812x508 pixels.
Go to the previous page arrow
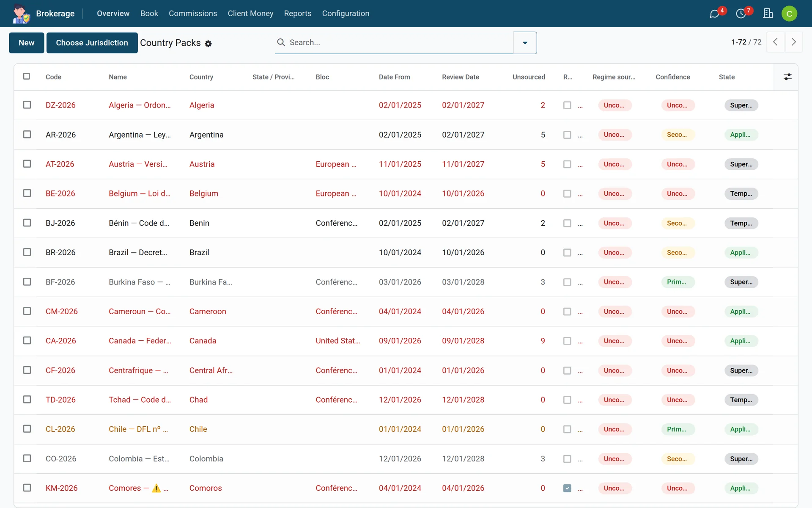point(775,42)
